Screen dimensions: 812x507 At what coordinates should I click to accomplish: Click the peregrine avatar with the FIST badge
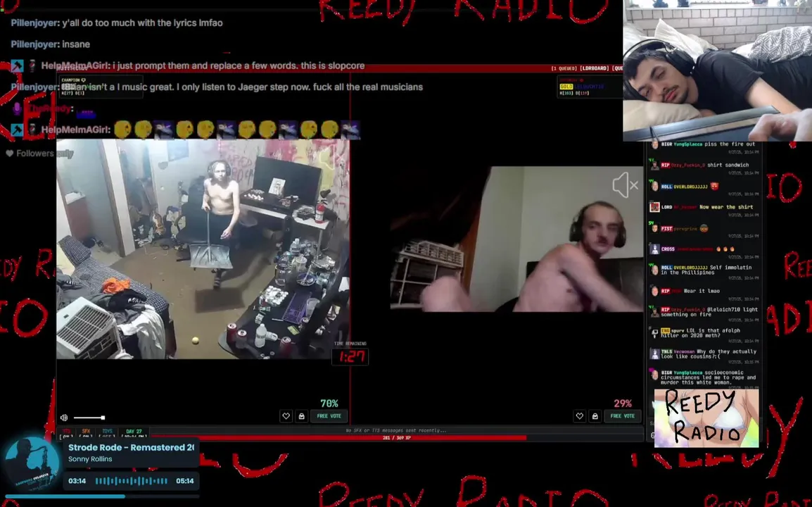(x=654, y=228)
